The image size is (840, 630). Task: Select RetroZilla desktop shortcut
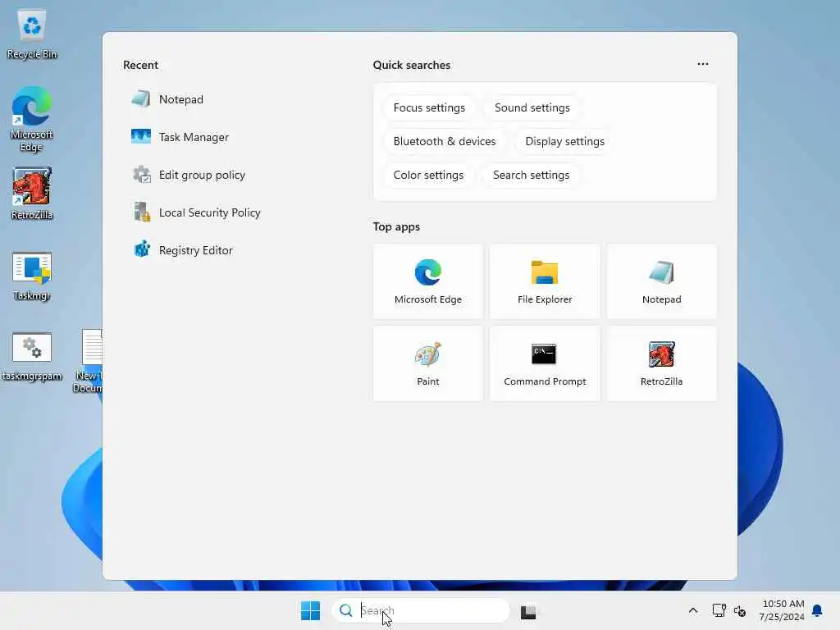[32, 194]
